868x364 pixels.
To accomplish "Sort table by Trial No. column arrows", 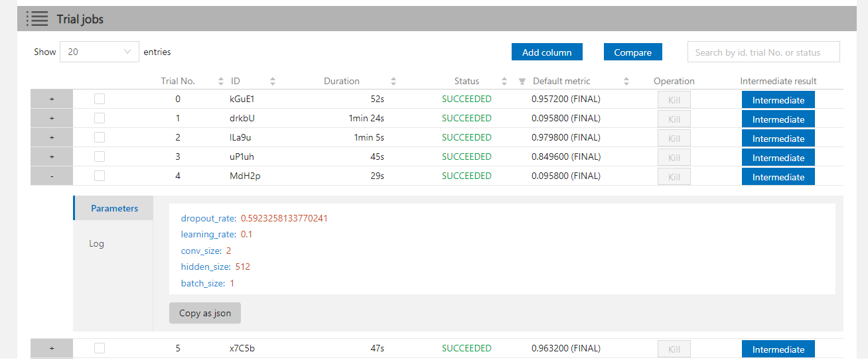I will [x=221, y=82].
